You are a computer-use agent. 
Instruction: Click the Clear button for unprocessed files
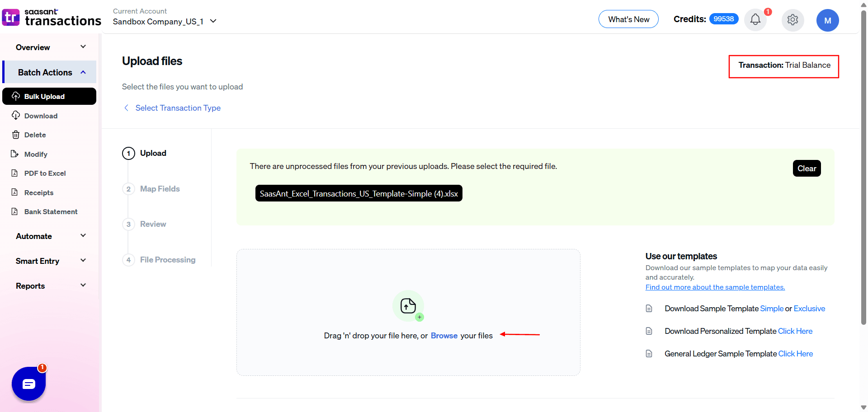pos(807,168)
